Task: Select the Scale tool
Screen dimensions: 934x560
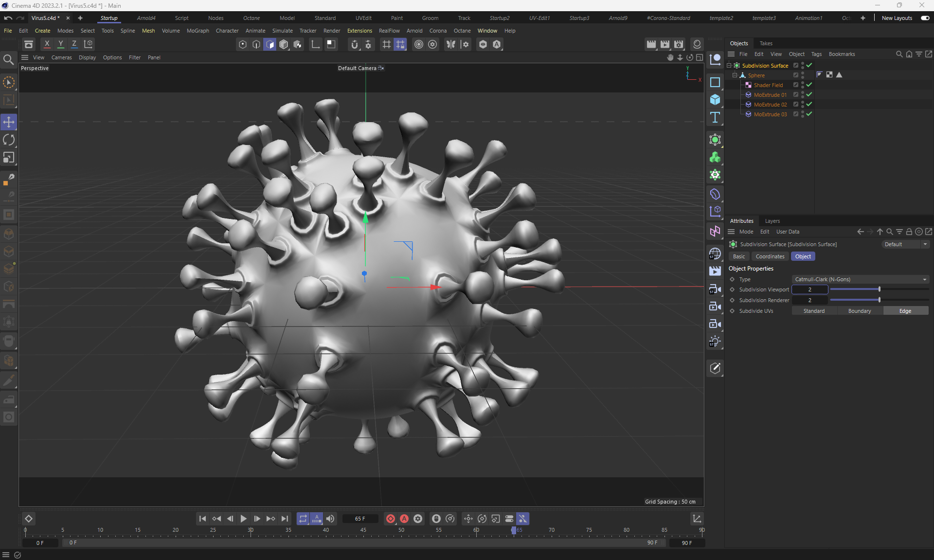Action: click(x=9, y=158)
